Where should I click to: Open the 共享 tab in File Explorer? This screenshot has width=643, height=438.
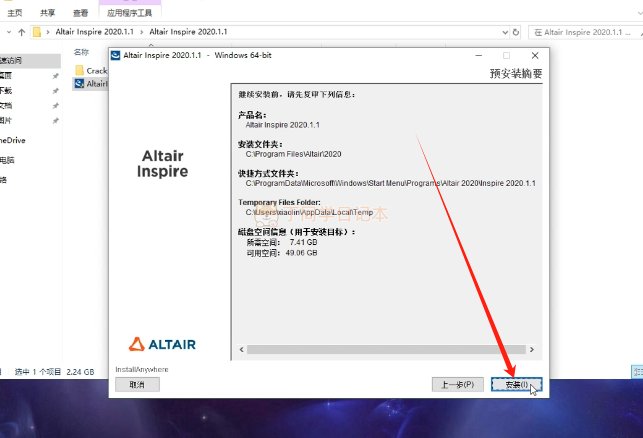47,13
